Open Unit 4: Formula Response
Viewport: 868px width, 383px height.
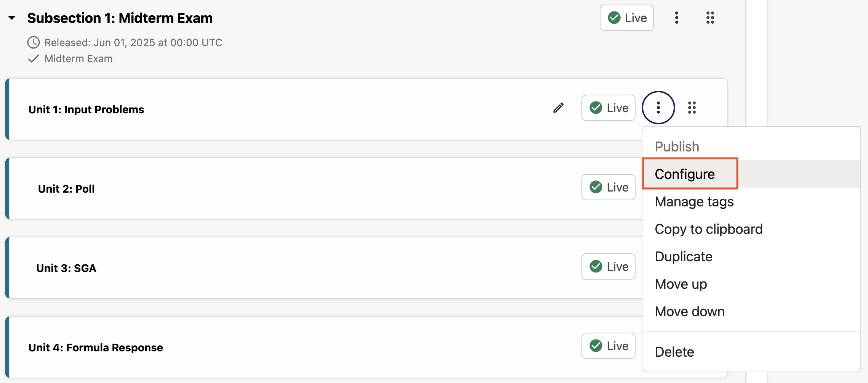[x=96, y=348]
